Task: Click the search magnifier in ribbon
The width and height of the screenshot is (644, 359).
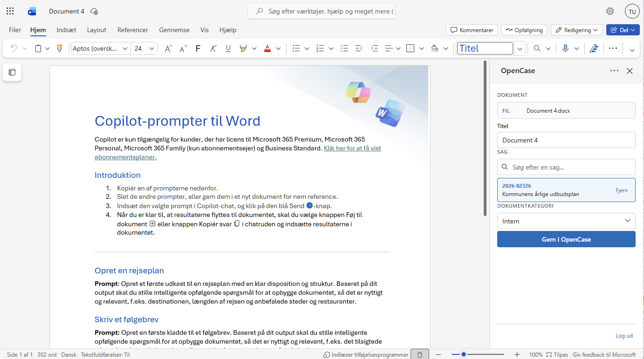Action: click(x=537, y=48)
